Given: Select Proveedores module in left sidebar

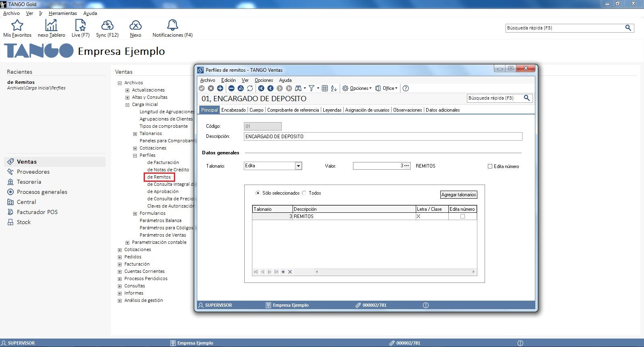Looking at the screenshot, I should click(x=33, y=172).
